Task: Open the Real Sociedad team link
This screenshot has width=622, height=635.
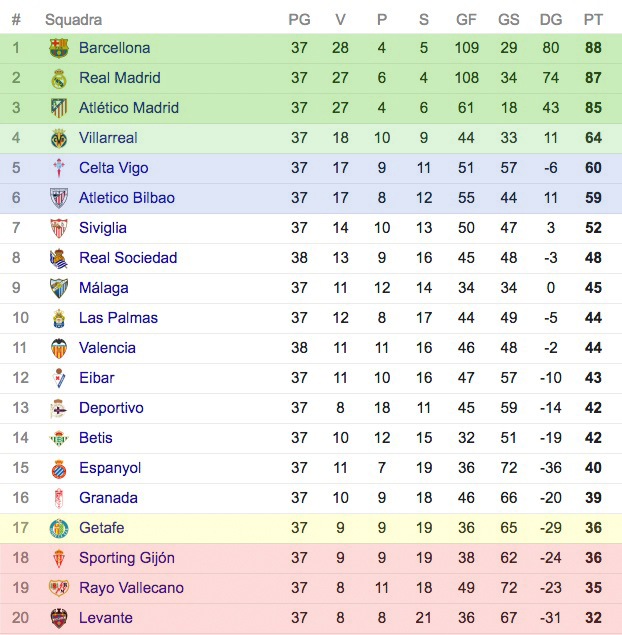Action: point(127,258)
